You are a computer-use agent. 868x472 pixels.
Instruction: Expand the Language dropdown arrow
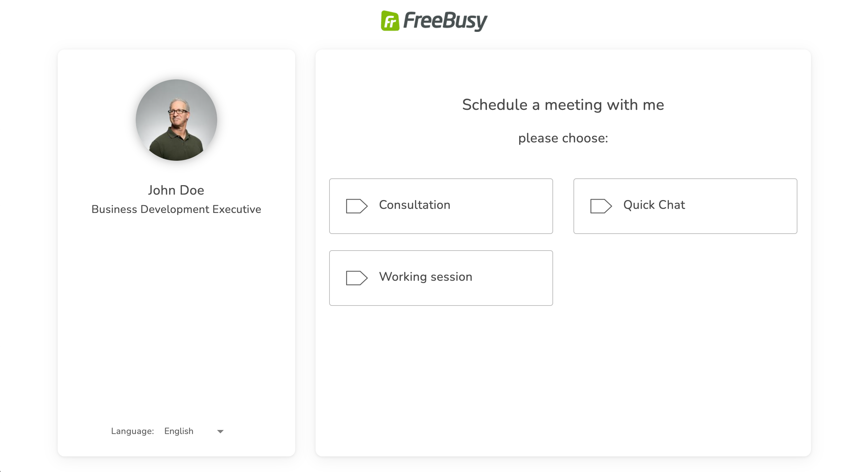(x=220, y=431)
